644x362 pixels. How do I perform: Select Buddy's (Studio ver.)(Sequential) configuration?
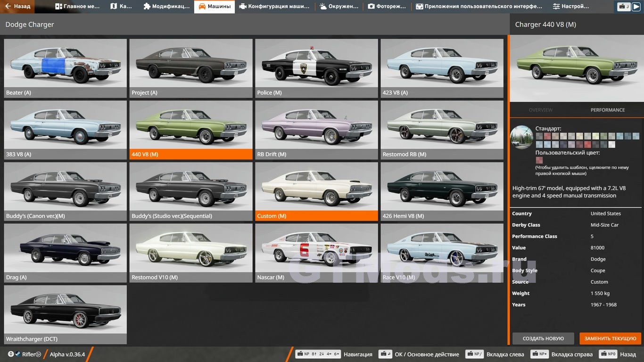coord(191,191)
